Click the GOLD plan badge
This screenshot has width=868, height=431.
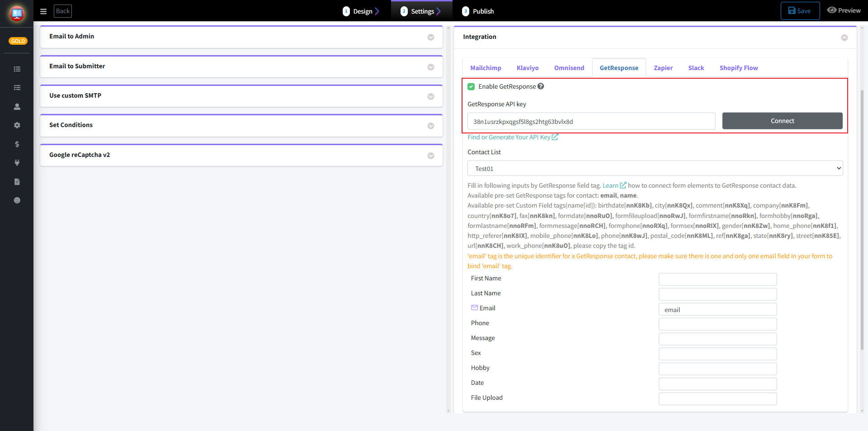(18, 41)
